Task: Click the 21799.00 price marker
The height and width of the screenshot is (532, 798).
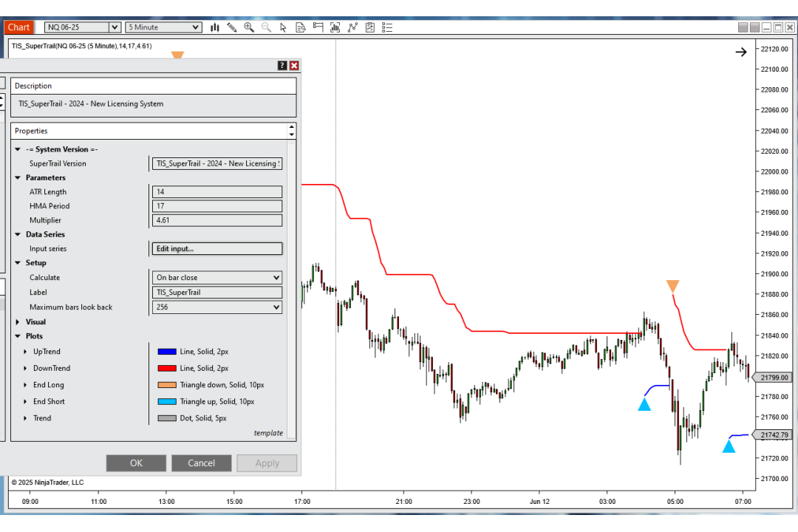Action: 771,378
